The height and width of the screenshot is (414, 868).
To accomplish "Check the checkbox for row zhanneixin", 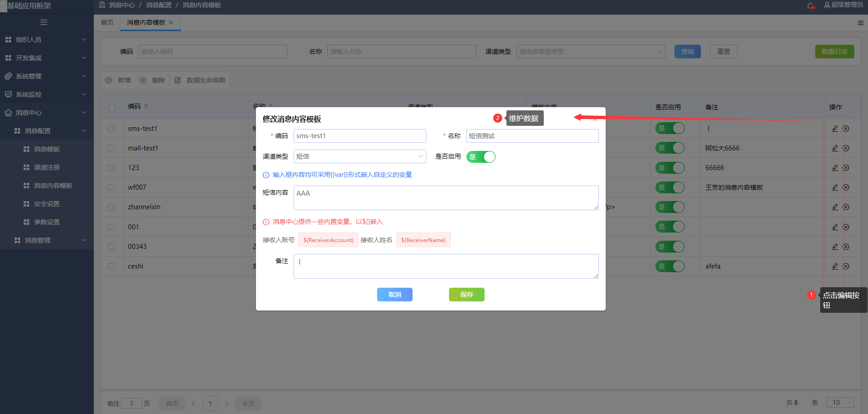I will [x=111, y=207].
